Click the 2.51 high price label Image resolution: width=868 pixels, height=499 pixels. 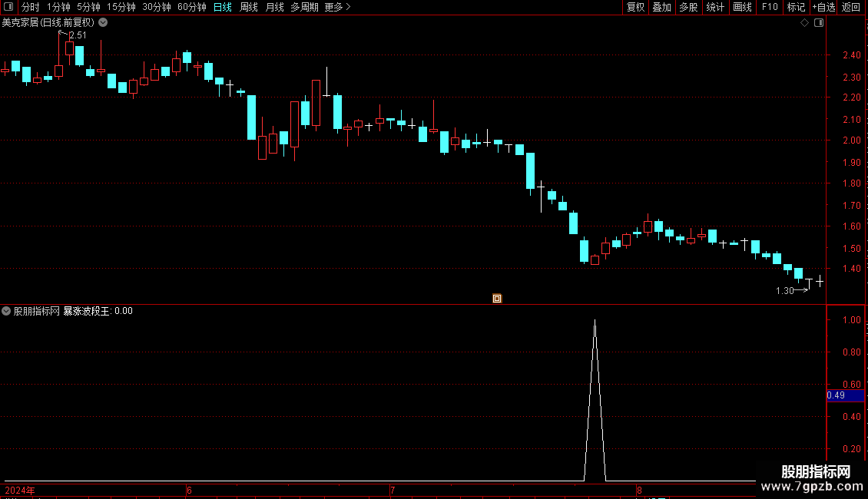tap(78, 35)
